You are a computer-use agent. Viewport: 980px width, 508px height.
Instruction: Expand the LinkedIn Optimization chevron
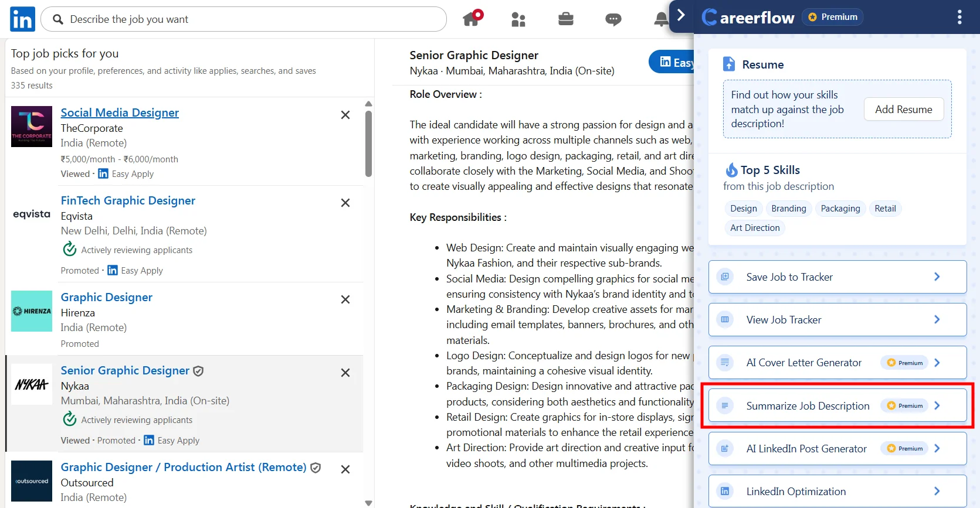coord(937,491)
